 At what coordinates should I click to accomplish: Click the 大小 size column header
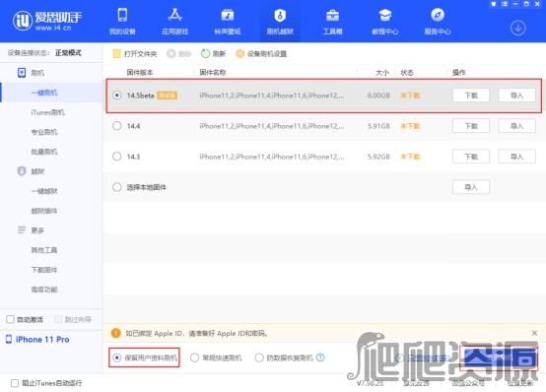(382, 73)
